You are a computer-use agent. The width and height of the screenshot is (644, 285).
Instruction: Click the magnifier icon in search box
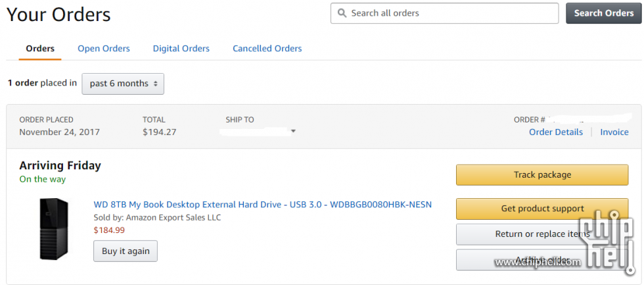342,13
